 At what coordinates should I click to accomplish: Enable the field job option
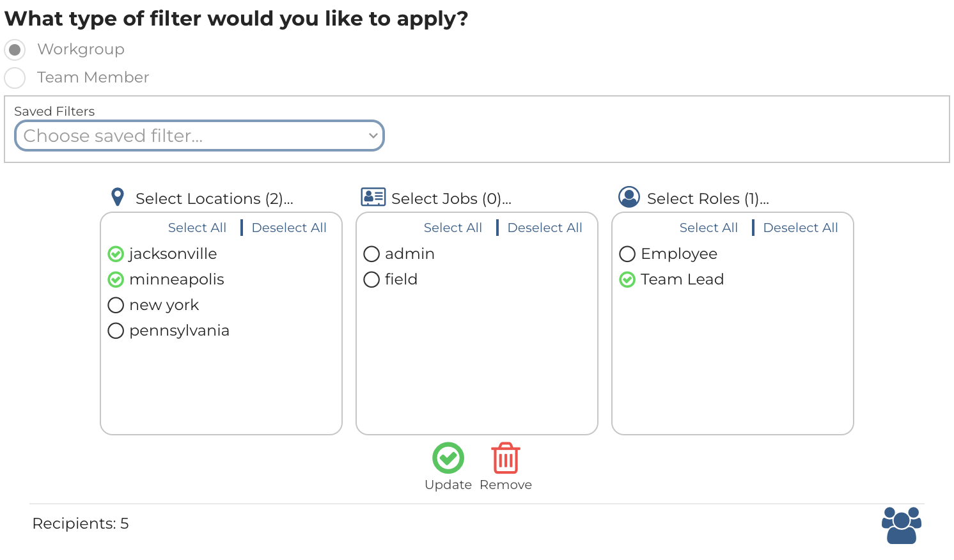371,280
